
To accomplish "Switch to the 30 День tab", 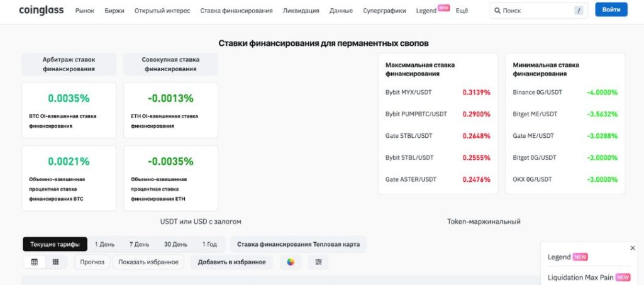I will click(175, 244).
